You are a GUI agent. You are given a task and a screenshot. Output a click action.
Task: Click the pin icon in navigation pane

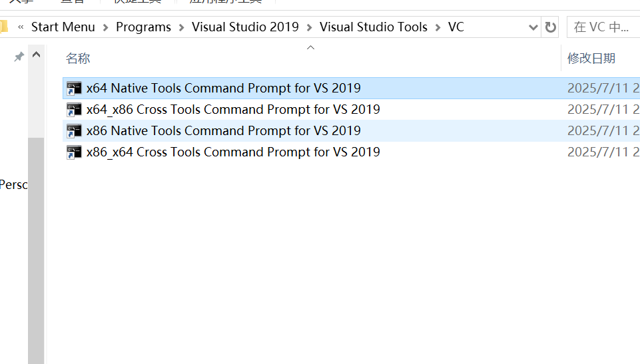click(19, 57)
